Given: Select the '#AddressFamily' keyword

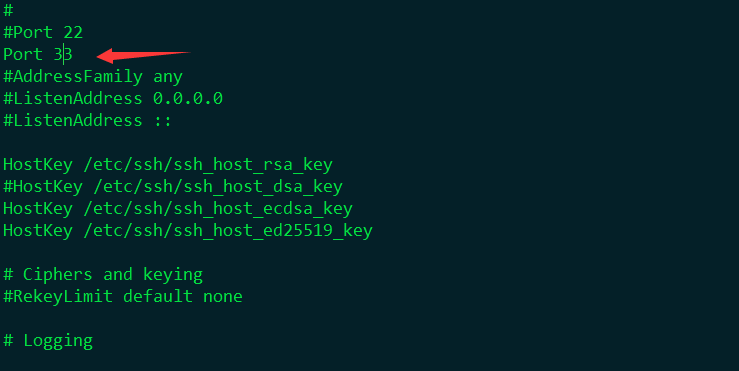Looking at the screenshot, I should (73, 76).
